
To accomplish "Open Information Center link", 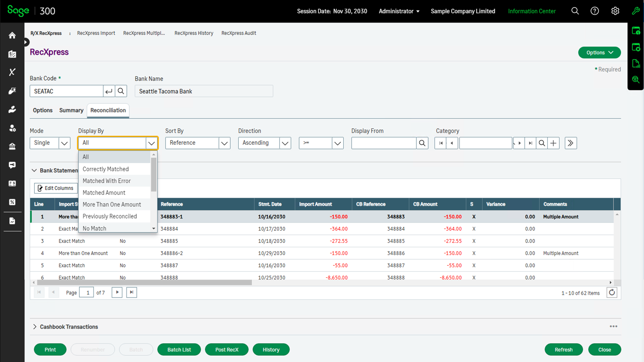I will point(532,11).
